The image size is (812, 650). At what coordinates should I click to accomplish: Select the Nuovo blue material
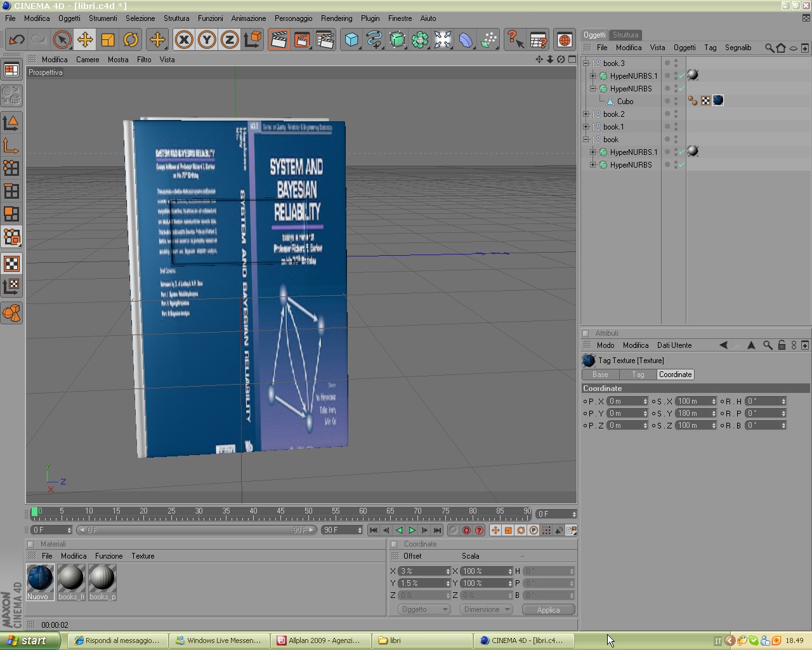click(40, 582)
